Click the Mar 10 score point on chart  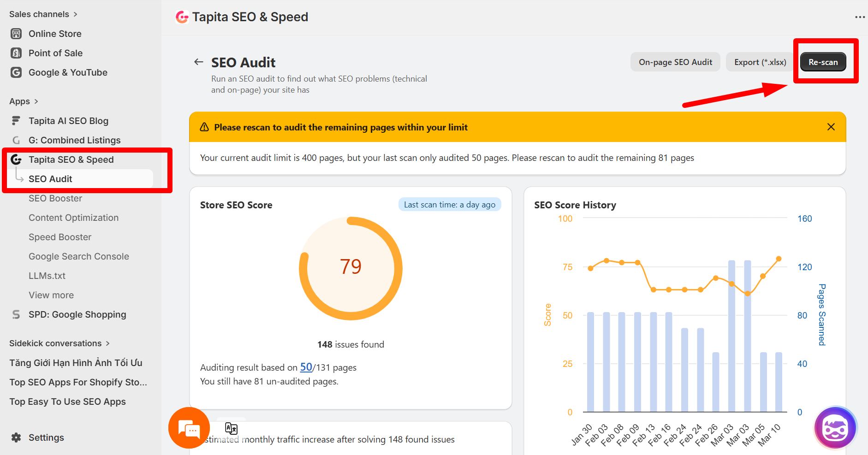(779, 259)
